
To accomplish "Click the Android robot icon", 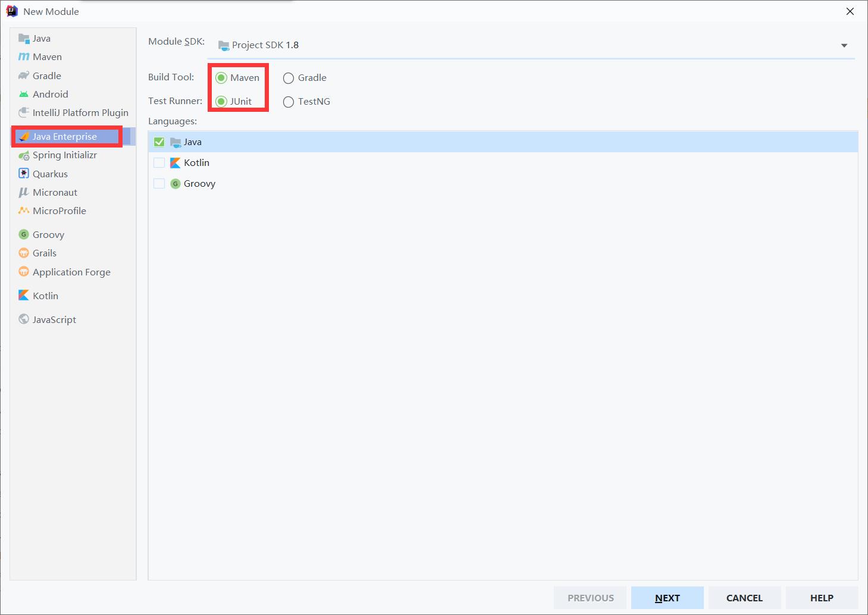I will [x=24, y=94].
